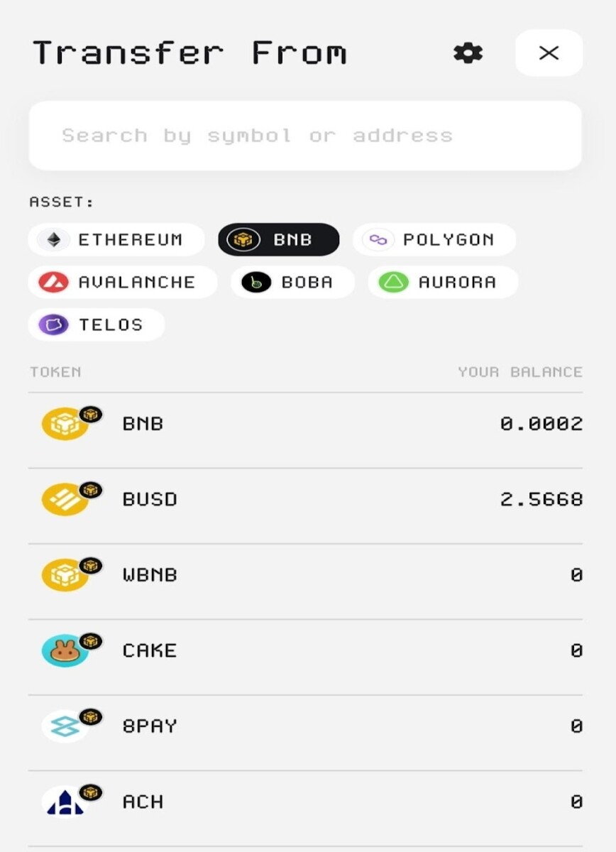Close the Transfer From dialog

click(549, 53)
